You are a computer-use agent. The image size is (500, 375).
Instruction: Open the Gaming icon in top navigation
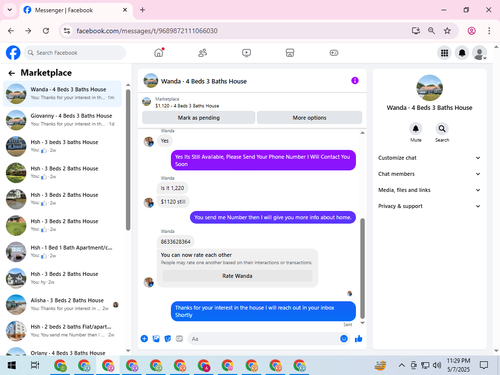pos(334,53)
